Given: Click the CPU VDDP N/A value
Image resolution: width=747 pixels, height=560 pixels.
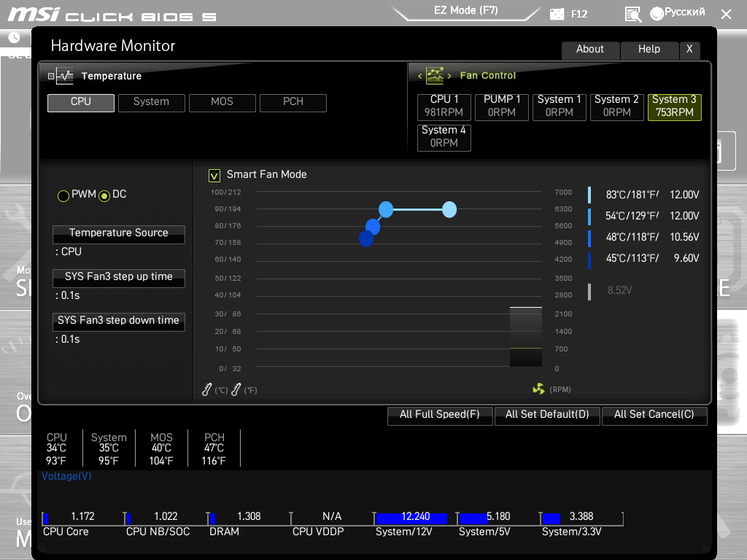Looking at the screenshot, I should point(332,516).
